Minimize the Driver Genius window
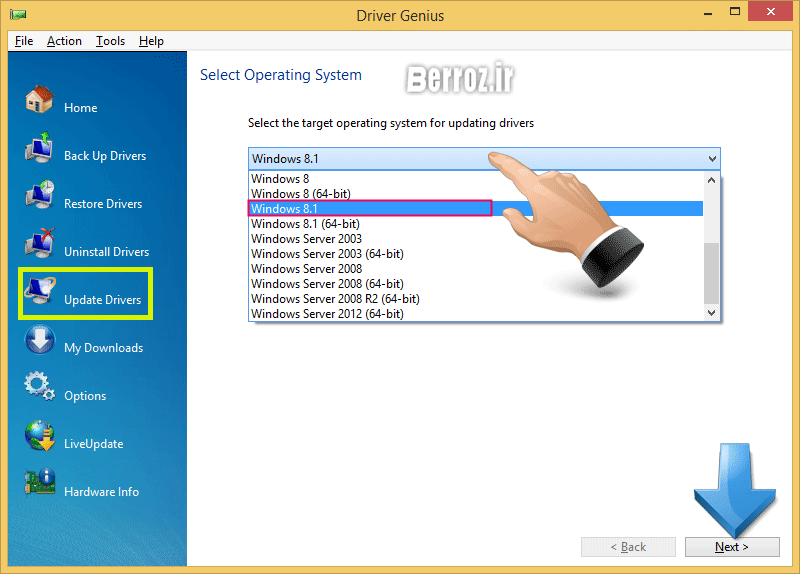This screenshot has width=800, height=574. click(708, 13)
